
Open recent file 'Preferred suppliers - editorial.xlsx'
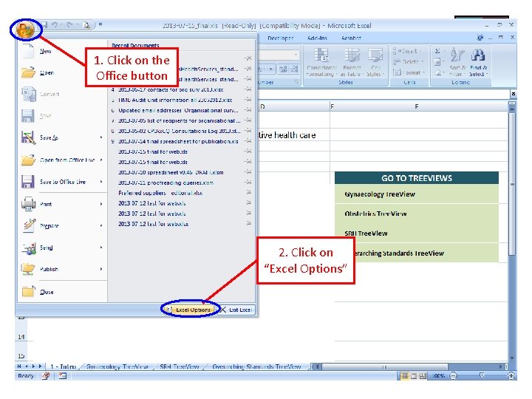[160, 193]
